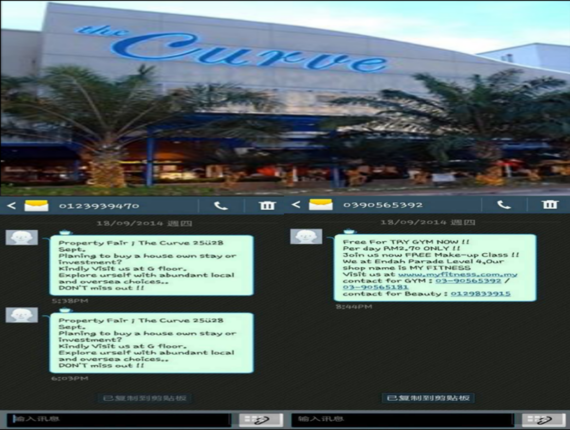This screenshot has height=430, width=570.
Task: Tap Beauty contact number 0129833915
Action: pyautogui.click(x=481, y=294)
